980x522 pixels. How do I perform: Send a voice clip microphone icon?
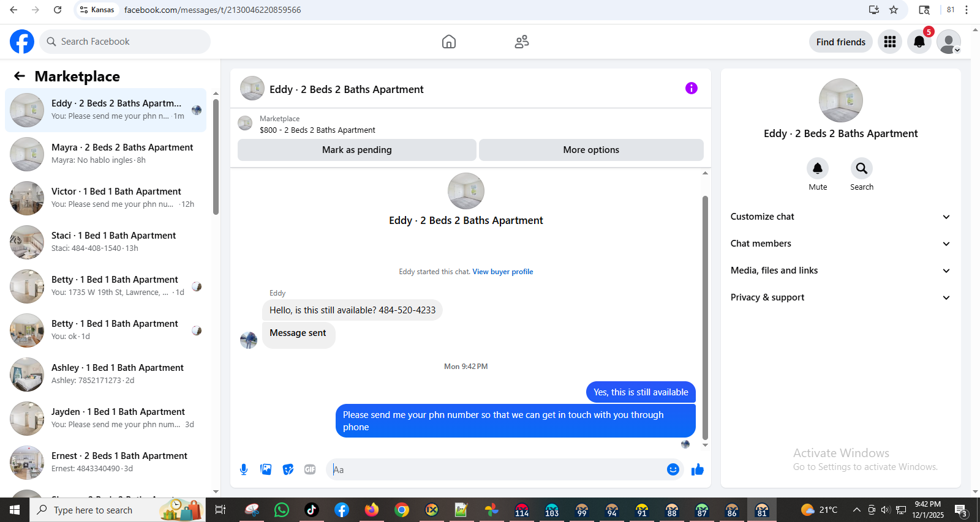(x=244, y=469)
